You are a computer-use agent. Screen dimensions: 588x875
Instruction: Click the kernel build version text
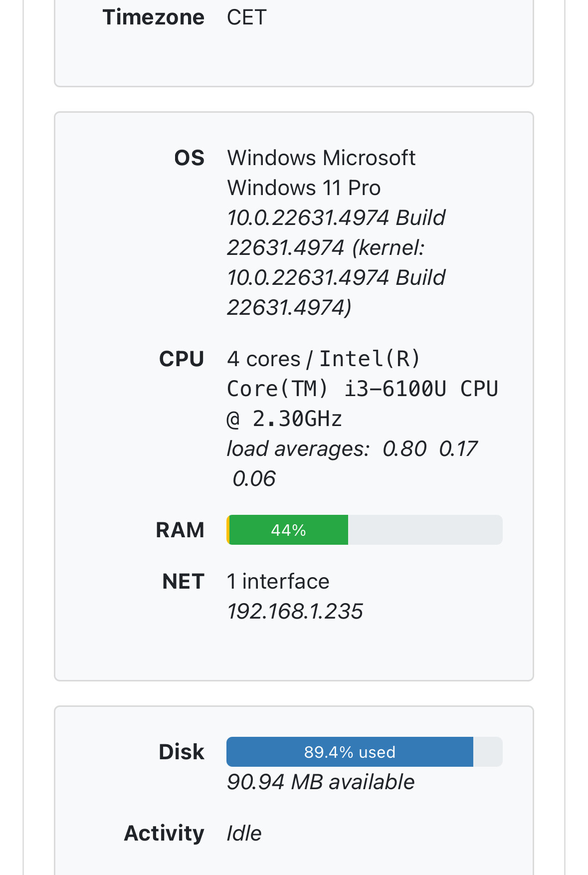click(336, 277)
